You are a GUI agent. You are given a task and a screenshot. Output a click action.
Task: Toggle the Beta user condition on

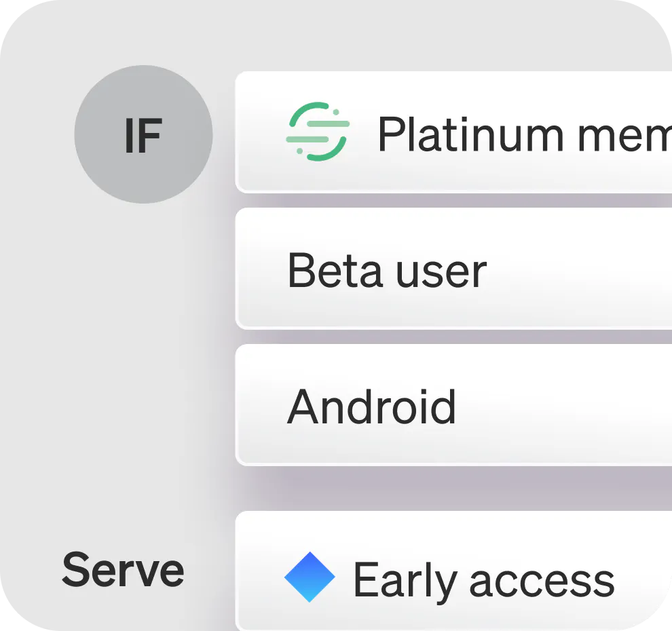pyautogui.click(x=448, y=268)
